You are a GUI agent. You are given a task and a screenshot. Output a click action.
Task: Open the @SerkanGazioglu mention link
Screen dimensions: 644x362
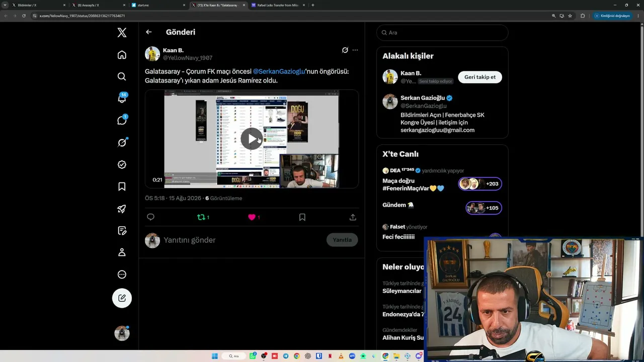pos(279,71)
